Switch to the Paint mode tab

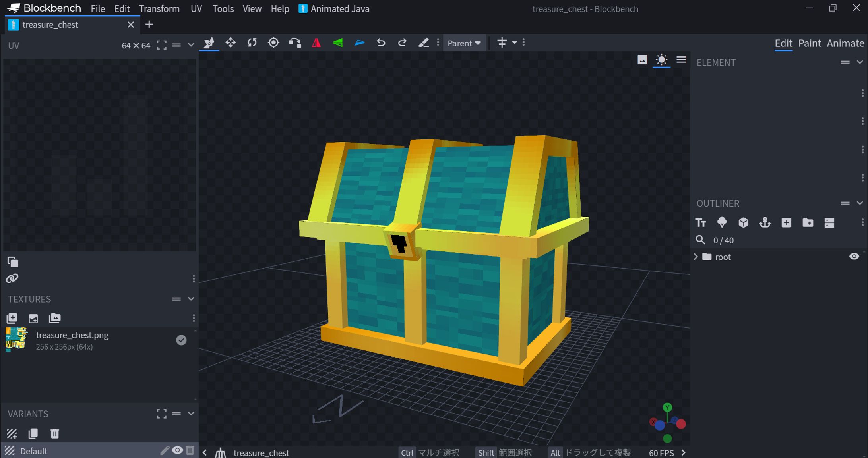[x=810, y=43]
